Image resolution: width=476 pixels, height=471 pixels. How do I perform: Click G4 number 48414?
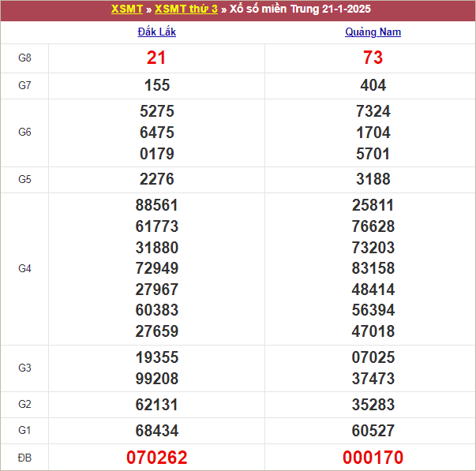[373, 290]
